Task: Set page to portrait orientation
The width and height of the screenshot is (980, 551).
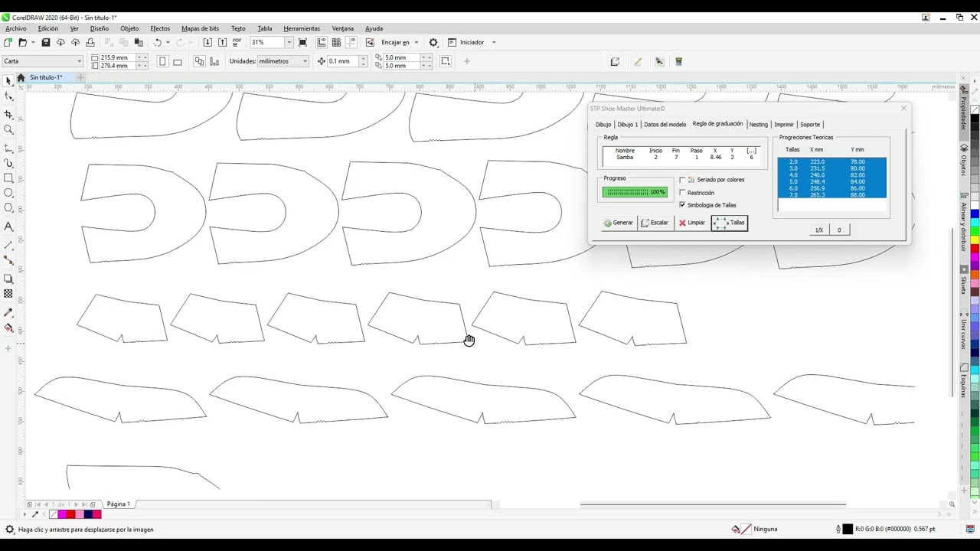Action: (162, 61)
